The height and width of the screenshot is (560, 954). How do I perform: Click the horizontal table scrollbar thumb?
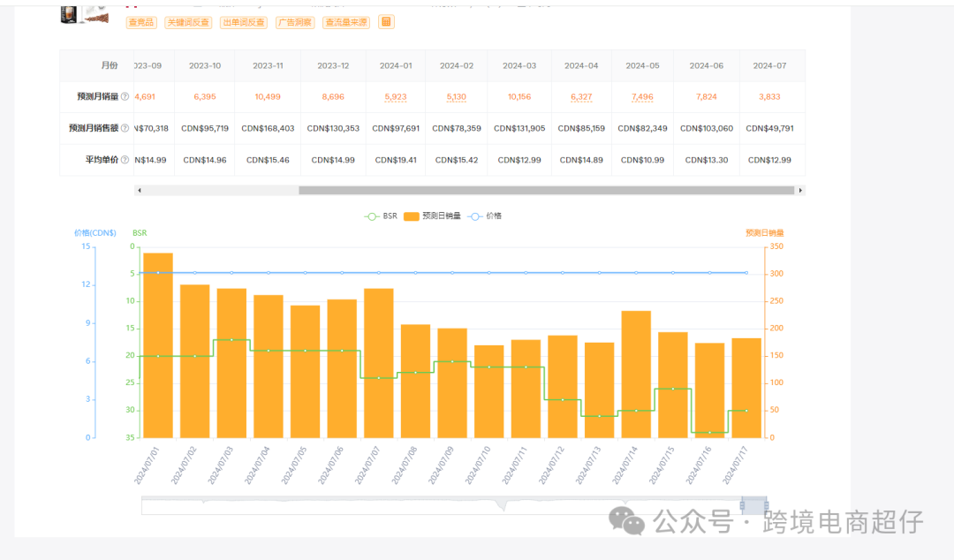546,190
